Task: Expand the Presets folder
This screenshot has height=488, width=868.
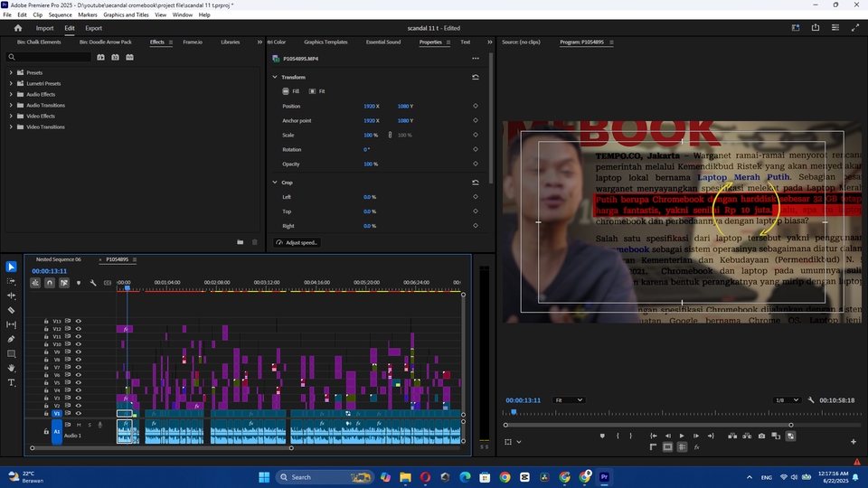Action: [x=11, y=72]
